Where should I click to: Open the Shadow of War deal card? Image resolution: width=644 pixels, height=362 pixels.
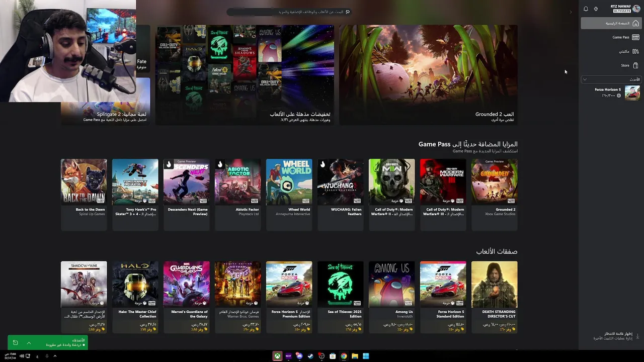click(x=84, y=297)
